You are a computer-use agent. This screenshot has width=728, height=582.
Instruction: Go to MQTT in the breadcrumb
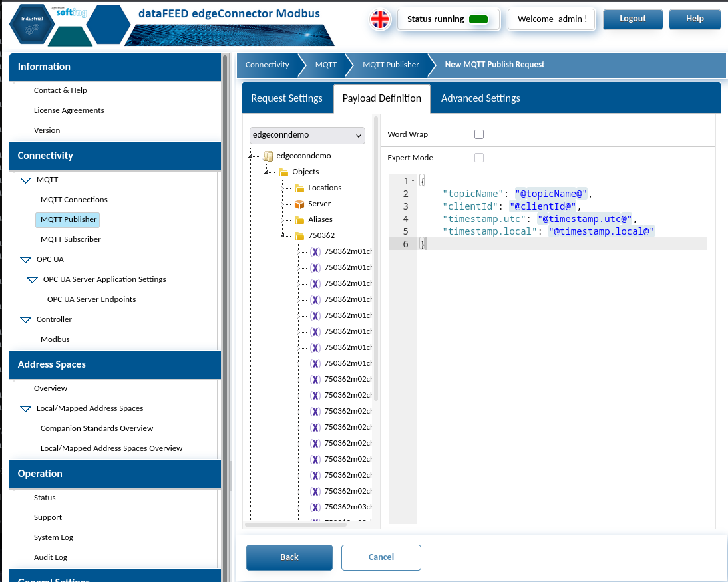326,65
